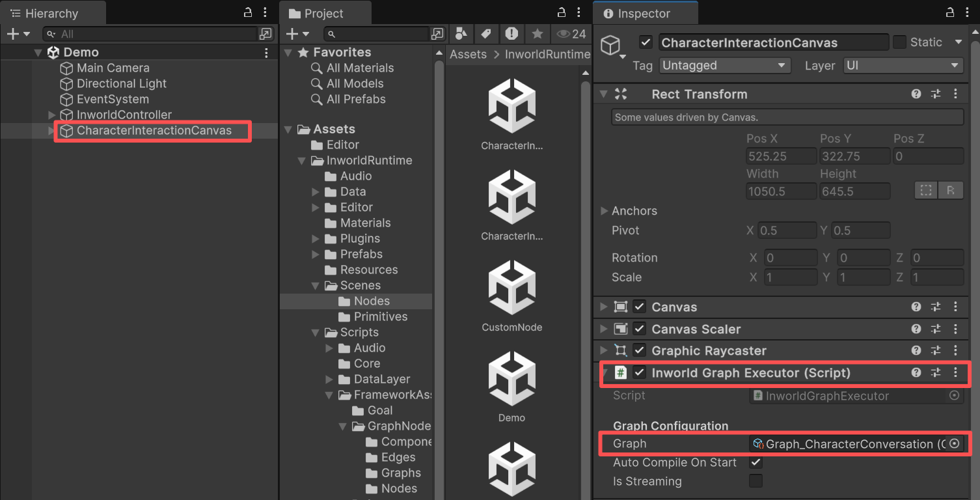Click Graph field object picker circle
The height and width of the screenshot is (500, 980).
pos(955,443)
